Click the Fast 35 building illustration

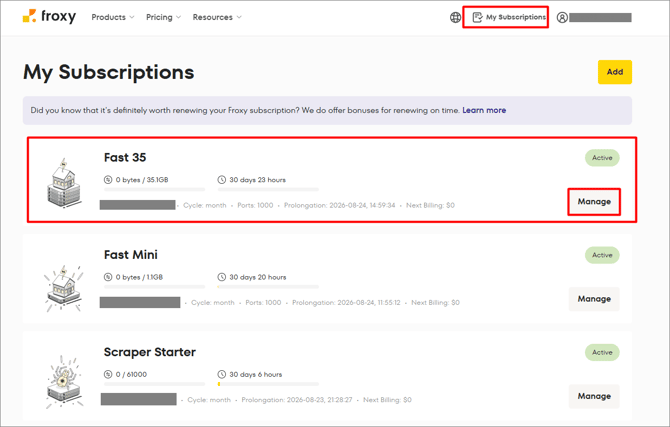[x=64, y=183]
